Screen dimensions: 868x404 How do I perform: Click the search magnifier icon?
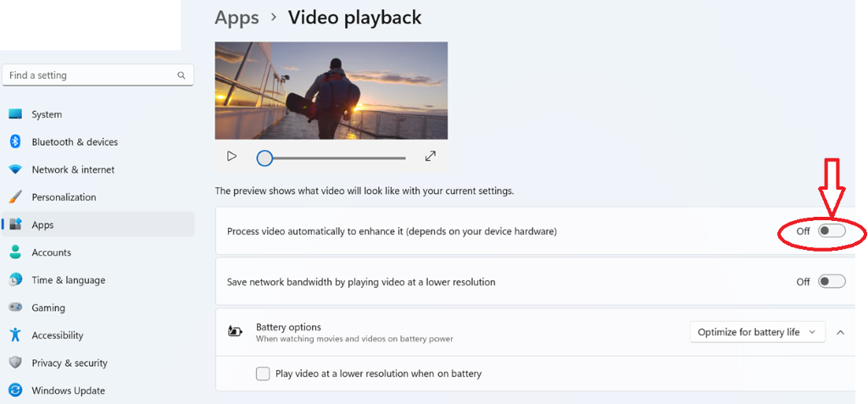(x=181, y=75)
